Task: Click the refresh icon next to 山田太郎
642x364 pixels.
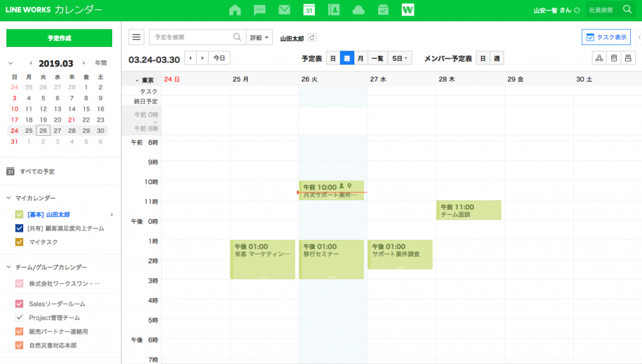Action: [312, 38]
